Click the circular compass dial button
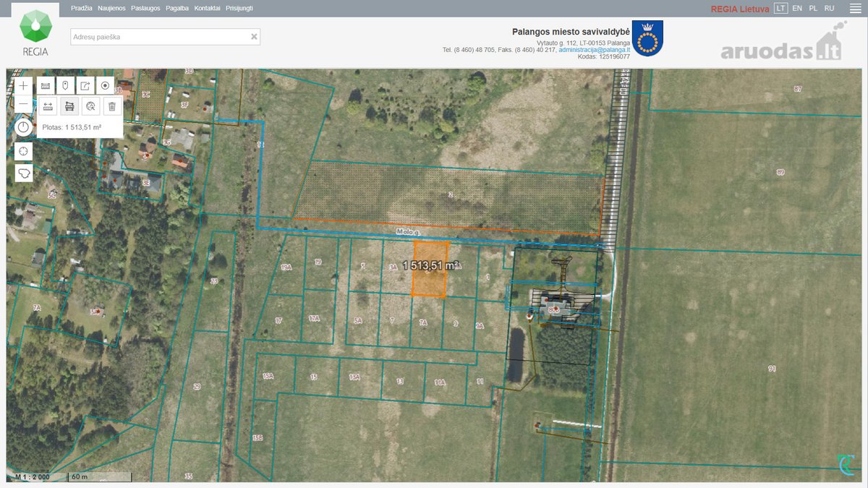Screen dimensions: 868x488 24,127
